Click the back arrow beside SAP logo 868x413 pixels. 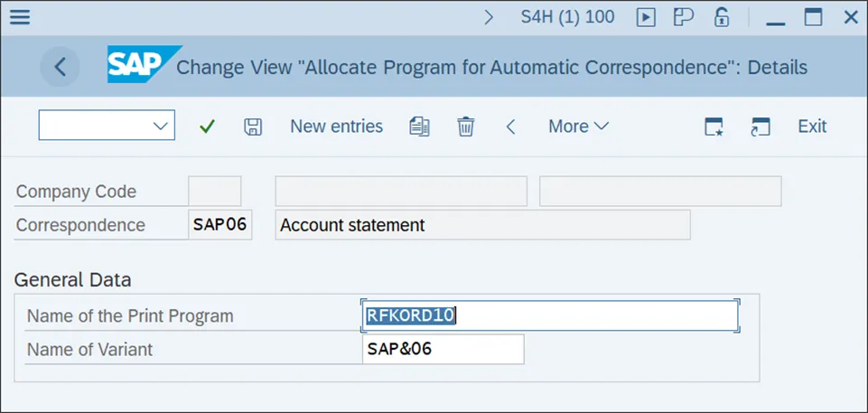coord(61,67)
